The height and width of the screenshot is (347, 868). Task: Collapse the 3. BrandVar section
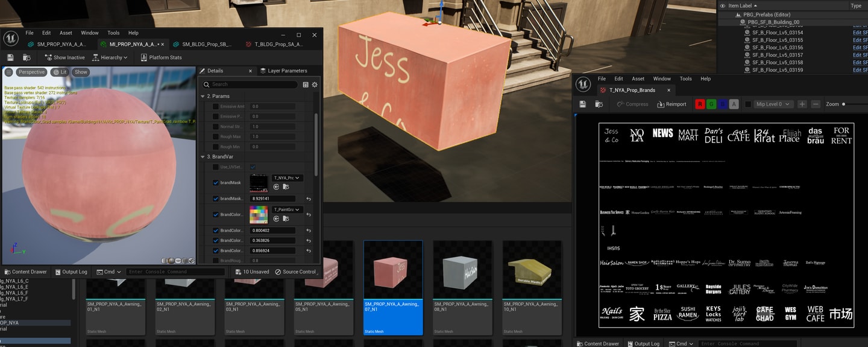click(x=203, y=156)
